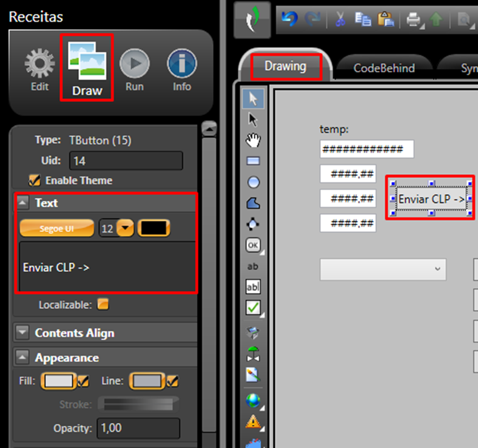The width and height of the screenshot is (478, 448).
Task: Switch to the Drawing tab
Action: click(x=285, y=66)
